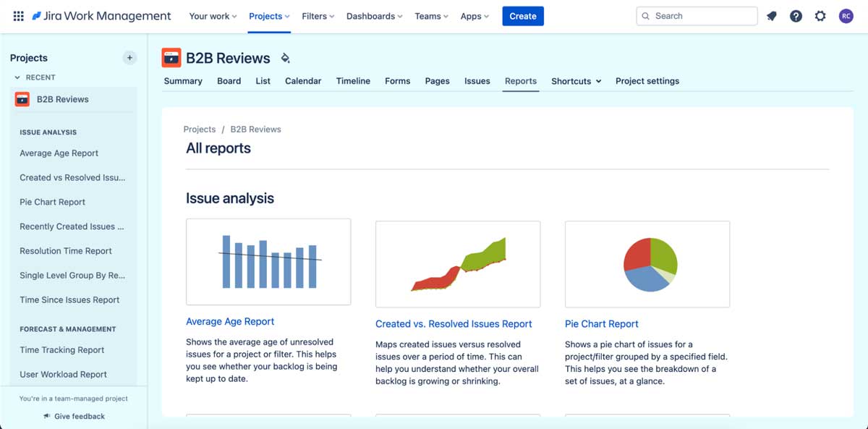Viewport: 868px width, 429px height.
Task: Click the Give feedback megaphone icon
Action: pos(48,416)
